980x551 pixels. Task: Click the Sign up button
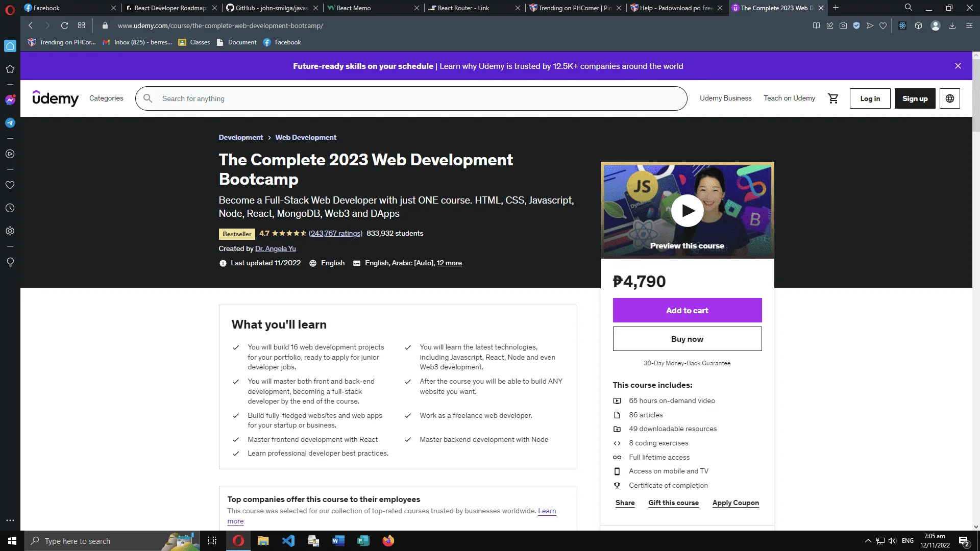[915, 98]
